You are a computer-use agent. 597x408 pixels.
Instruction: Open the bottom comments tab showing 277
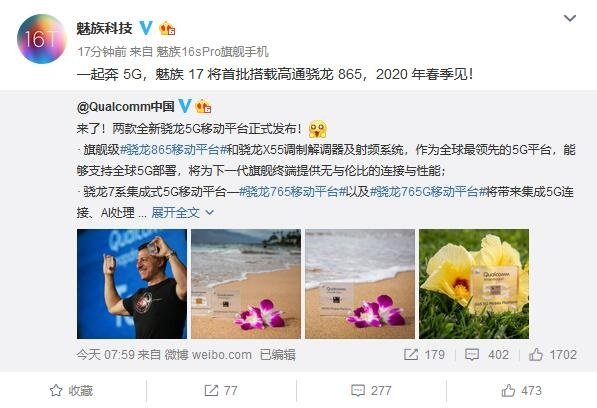(x=371, y=390)
